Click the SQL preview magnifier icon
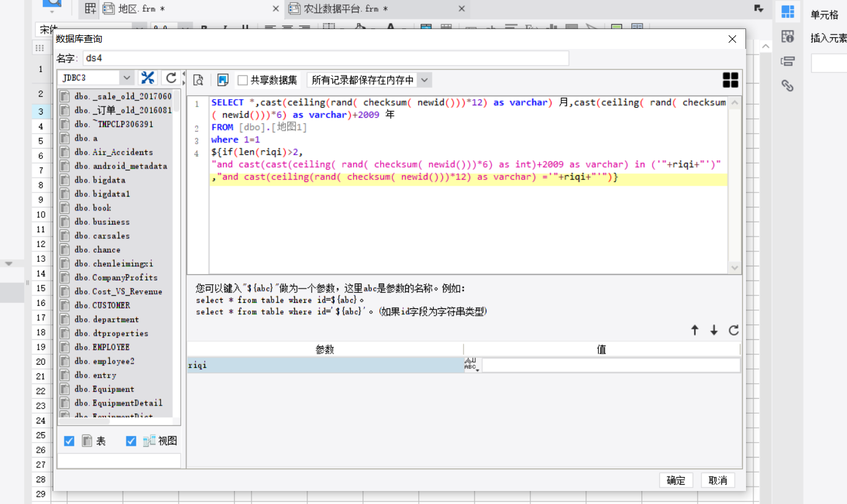The width and height of the screenshot is (847, 504). pyautogui.click(x=198, y=80)
